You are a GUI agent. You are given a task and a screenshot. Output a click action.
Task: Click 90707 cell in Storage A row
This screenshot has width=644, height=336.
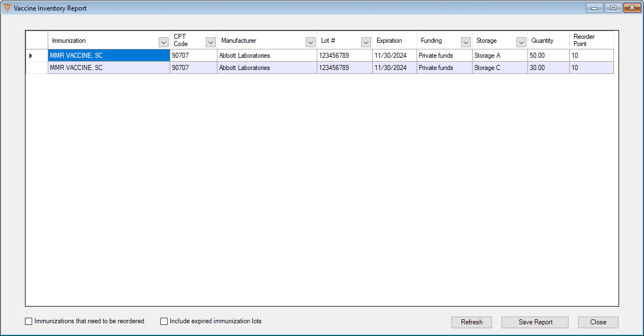coord(194,56)
